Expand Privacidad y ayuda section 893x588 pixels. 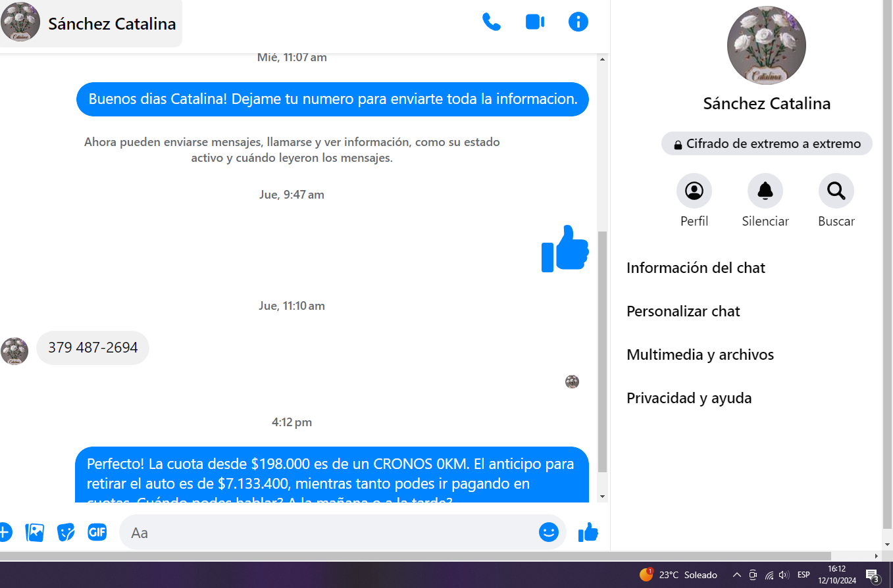[x=688, y=398]
